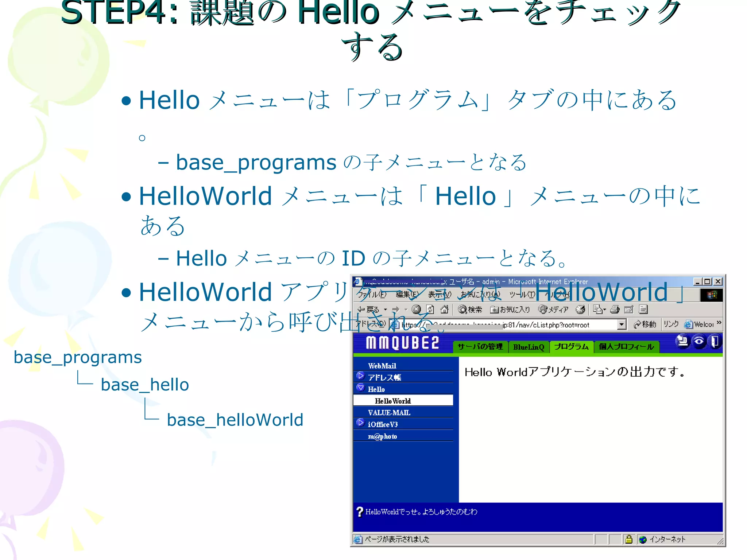Expand the Links bar chevron

tap(719, 323)
